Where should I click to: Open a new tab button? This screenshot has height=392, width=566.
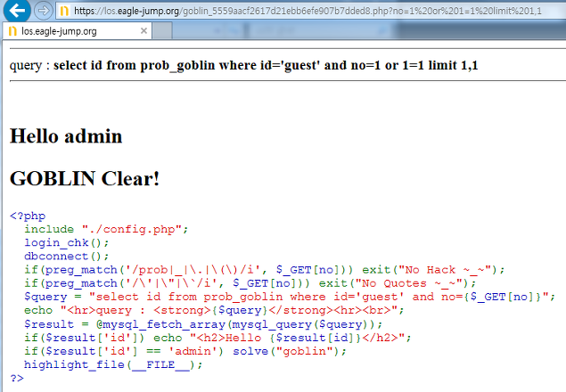tap(162, 30)
